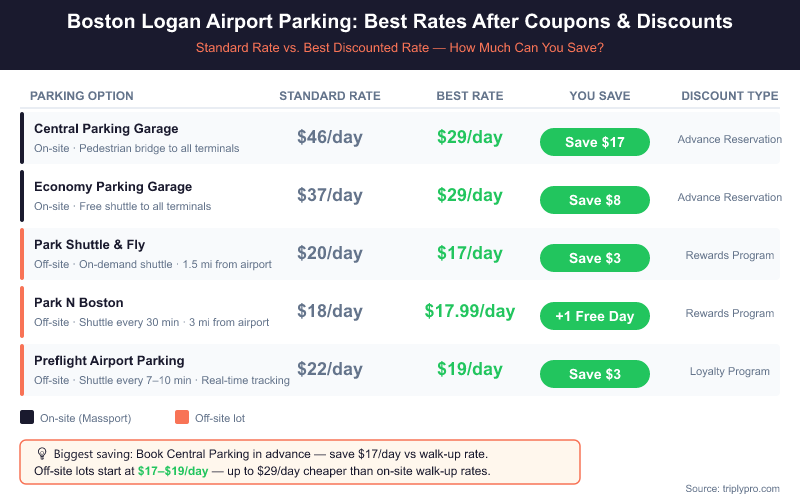Click the Off-site lot orange legend swatch

tap(181, 417)
